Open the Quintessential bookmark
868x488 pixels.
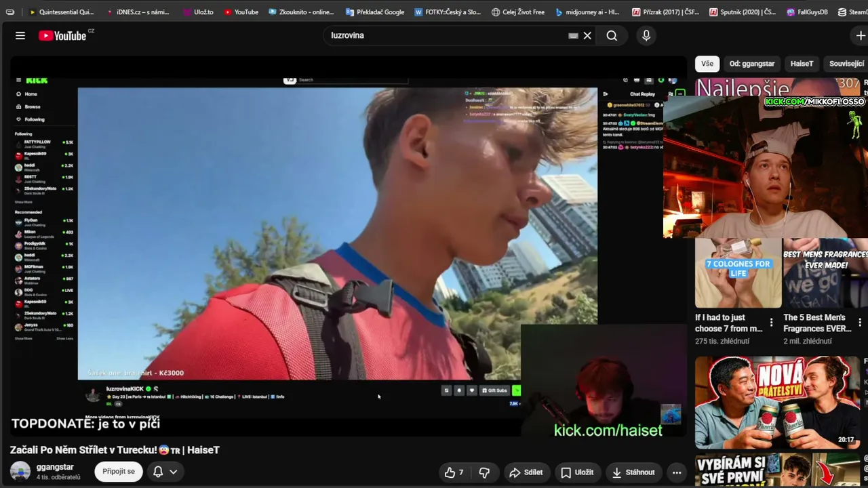(60, 12)
